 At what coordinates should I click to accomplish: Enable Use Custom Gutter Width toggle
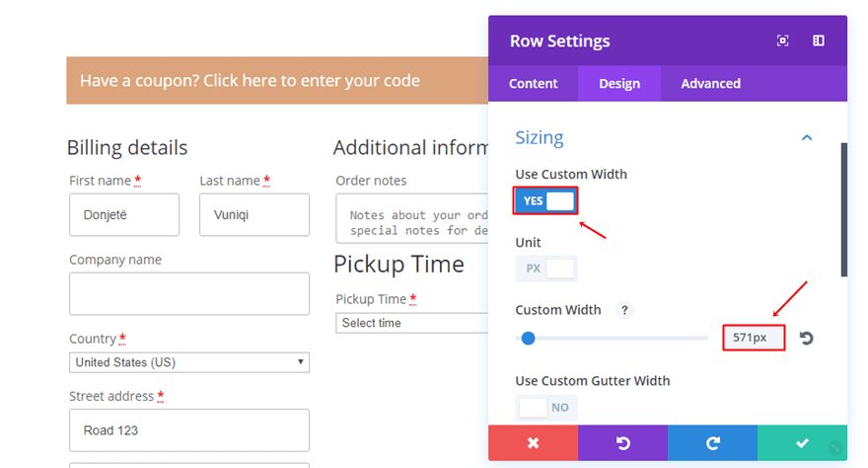point(546,407)
